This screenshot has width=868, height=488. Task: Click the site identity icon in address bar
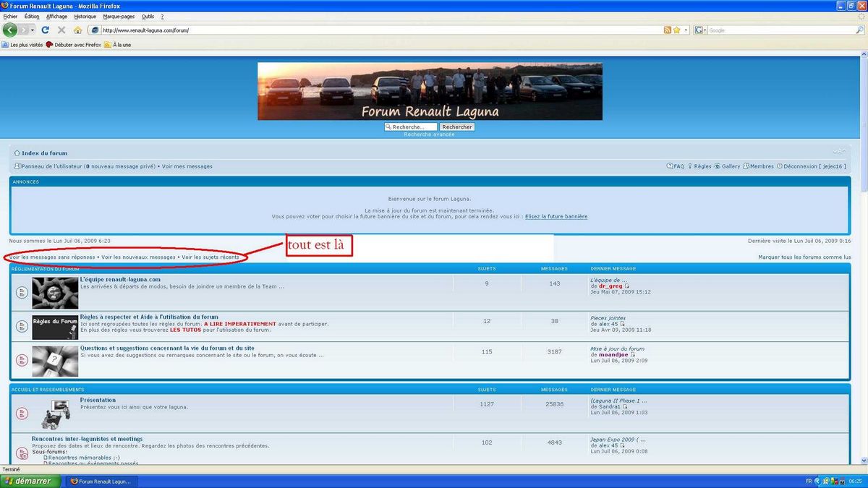coord(95,30)
